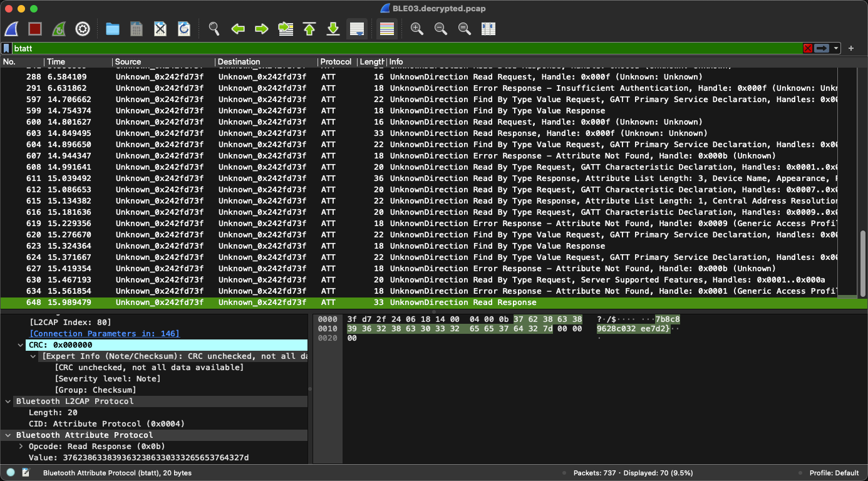Follow the Connection Parameters in: 146 link
The width and height of the screenshot is (868, 481).
(x=105, y=334)
